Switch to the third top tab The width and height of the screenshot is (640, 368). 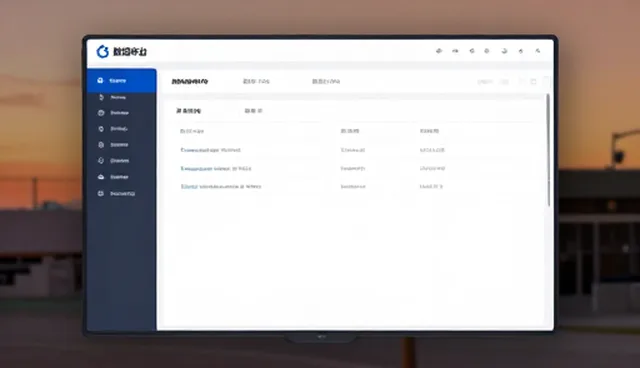click(326, 82)
